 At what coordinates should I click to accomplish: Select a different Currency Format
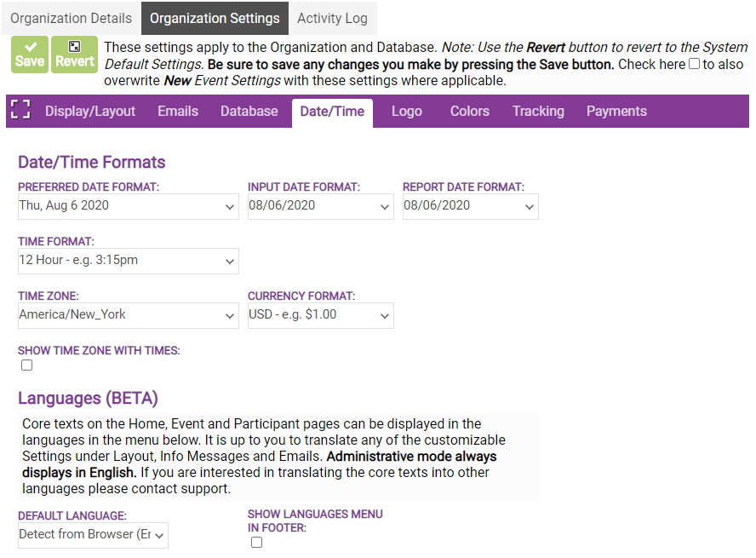click(320, 315)
